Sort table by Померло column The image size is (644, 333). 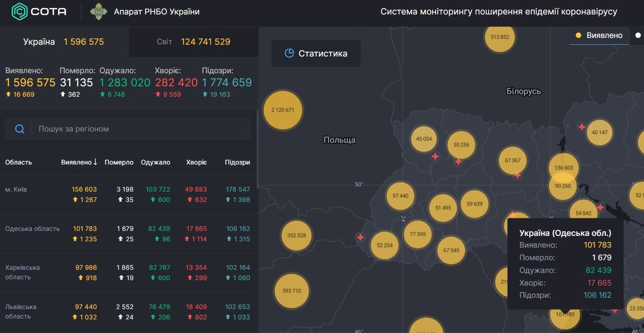(119, 162)
